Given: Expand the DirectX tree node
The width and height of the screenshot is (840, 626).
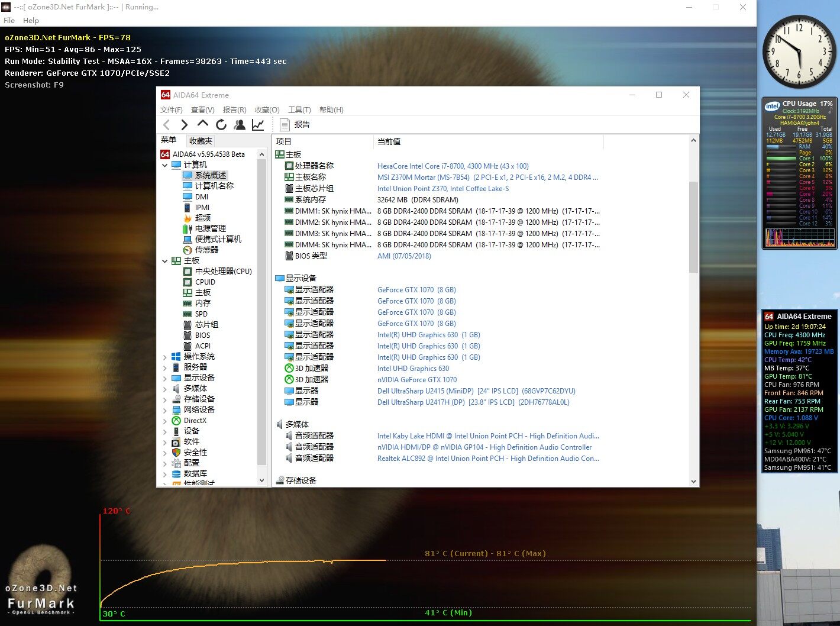Looking at the screenshot, I should [164, 421].
